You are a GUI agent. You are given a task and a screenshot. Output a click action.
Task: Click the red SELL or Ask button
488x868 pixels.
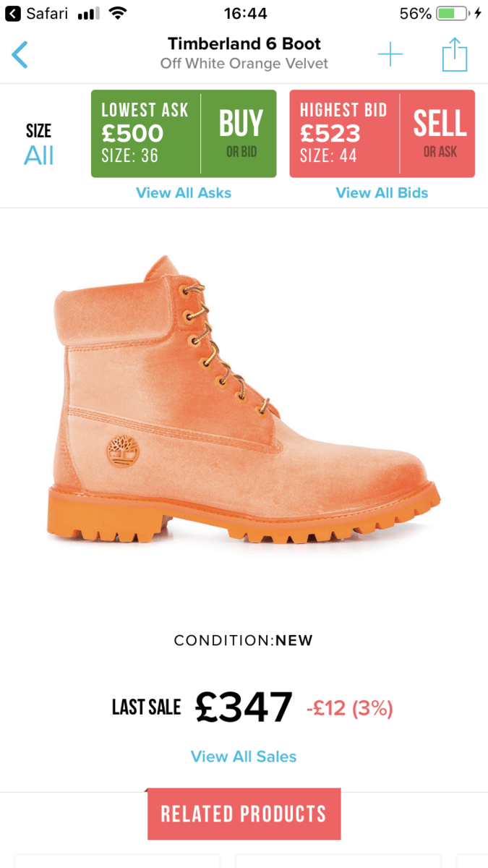coord(437,134)
